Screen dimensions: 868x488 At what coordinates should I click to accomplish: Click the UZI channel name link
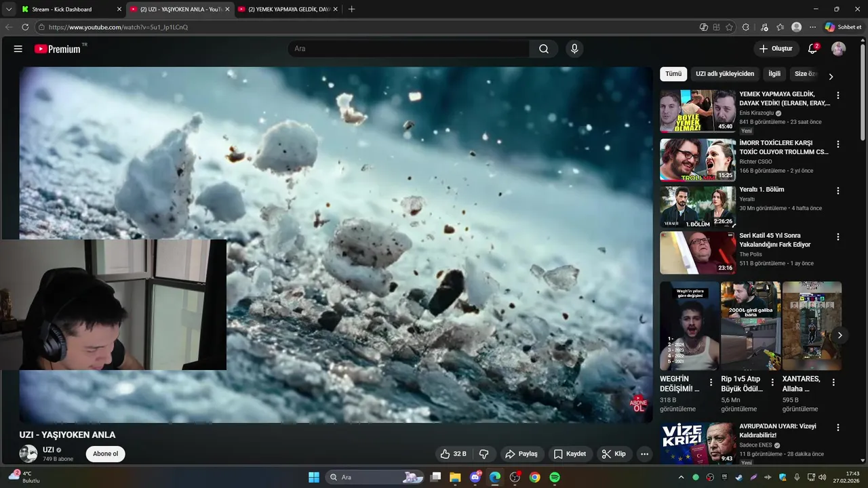(49, 450)
